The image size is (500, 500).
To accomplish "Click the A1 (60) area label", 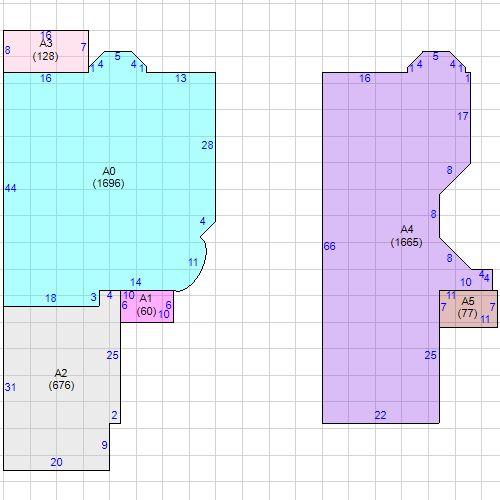I will pos(146,305).
